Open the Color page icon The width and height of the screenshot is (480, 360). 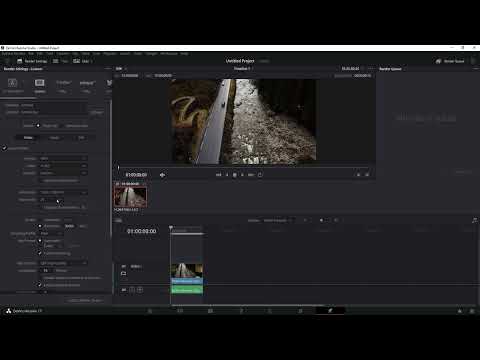pyautogui.click(x=270, y=311)
